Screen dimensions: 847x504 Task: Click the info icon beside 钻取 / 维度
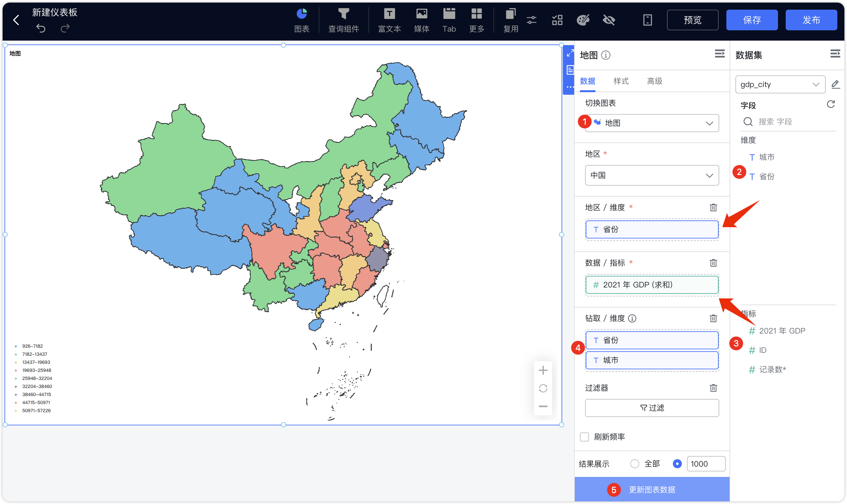(632, 318)
